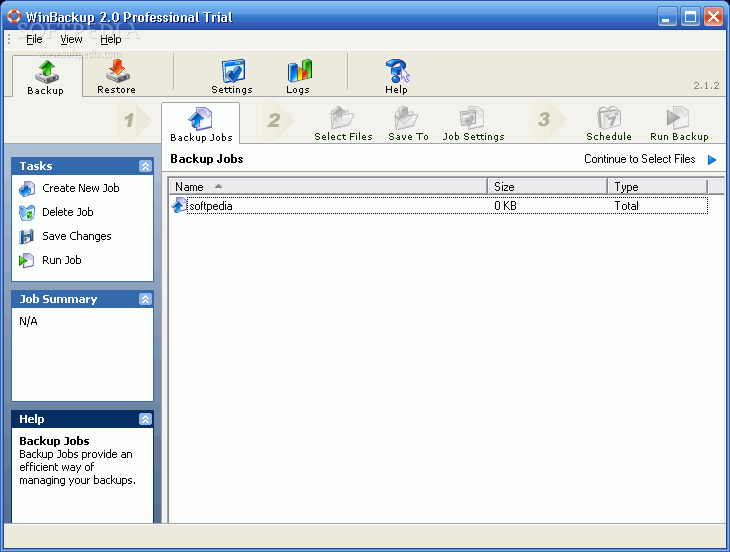This screenshot has height=552, width=730.
Task: Click the Run Job link text
Action: (61, 260)
